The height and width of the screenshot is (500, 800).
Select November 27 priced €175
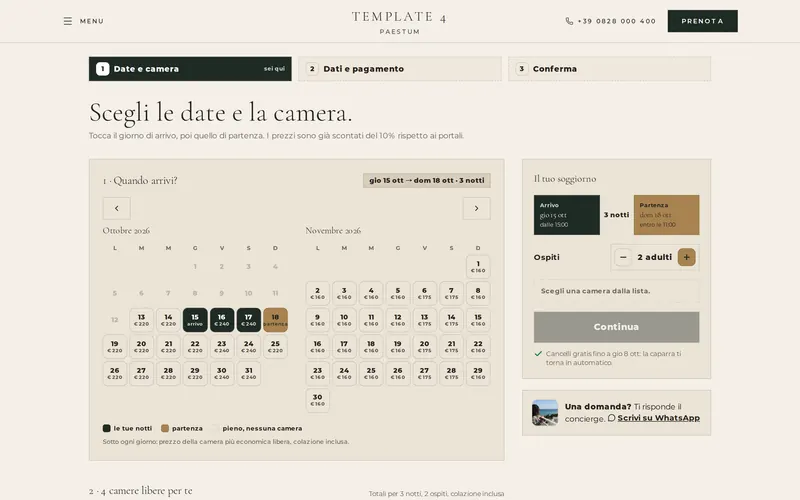pyautogui.click(x=424, y=373)
